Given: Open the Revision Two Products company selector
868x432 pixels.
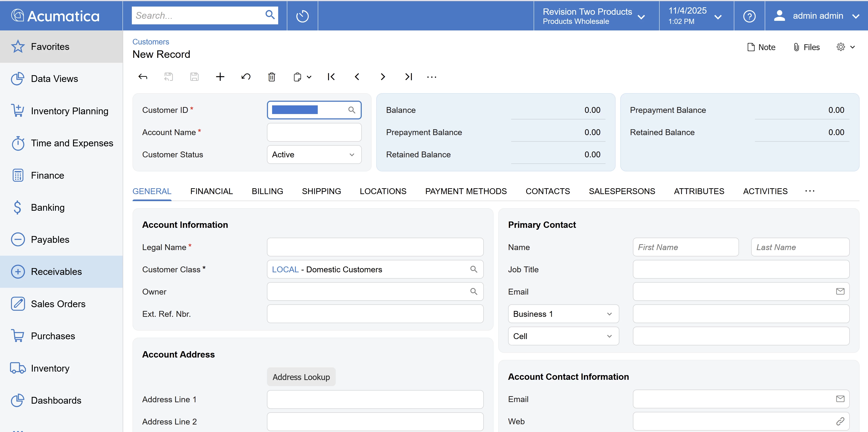Looking at the screenshot, I should [x=594, y=16].
